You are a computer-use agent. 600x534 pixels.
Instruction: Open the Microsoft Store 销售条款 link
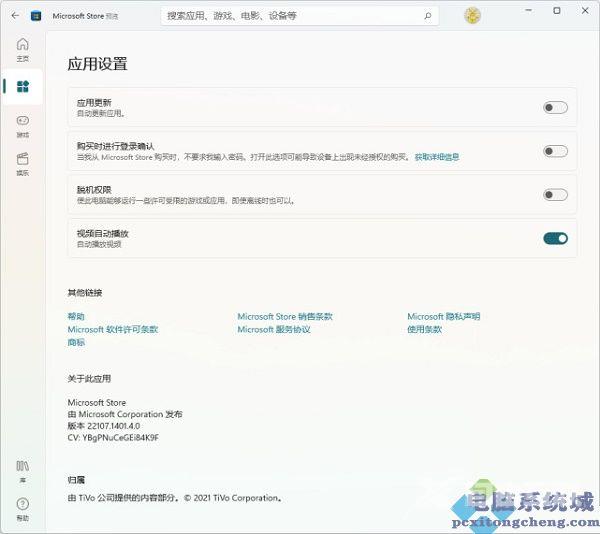point(285,316)
